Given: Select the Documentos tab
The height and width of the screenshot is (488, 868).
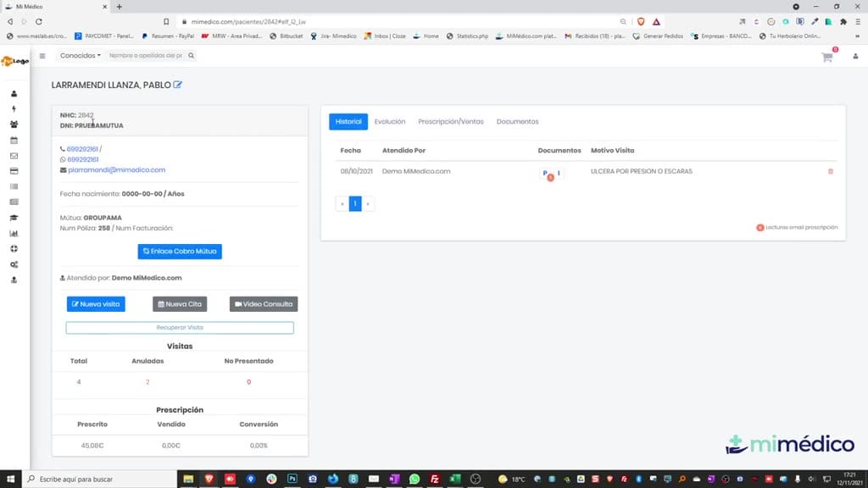Looking at the screenshot, I should coord(517,122).
